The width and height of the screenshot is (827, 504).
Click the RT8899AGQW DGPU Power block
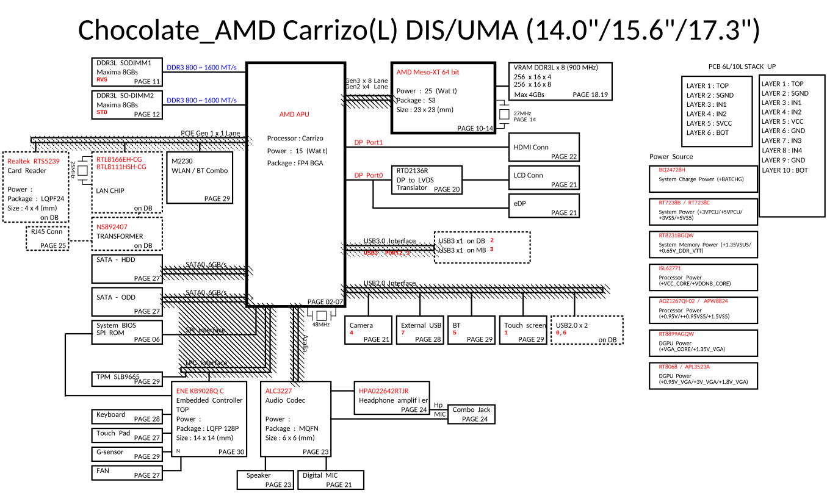(704, 344)
